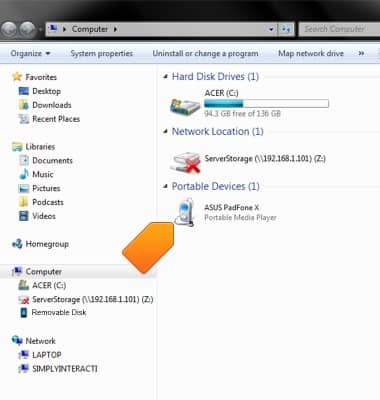Click the LAPTOP computer icon
Image resolution: width=380 pixels, height=400 pixels.
(24, 355)
